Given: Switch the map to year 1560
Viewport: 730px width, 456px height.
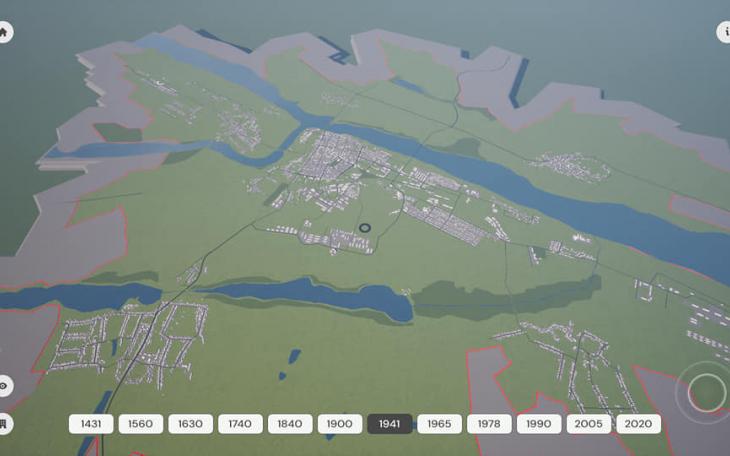Looking at the screenshot, I should 140,424.
